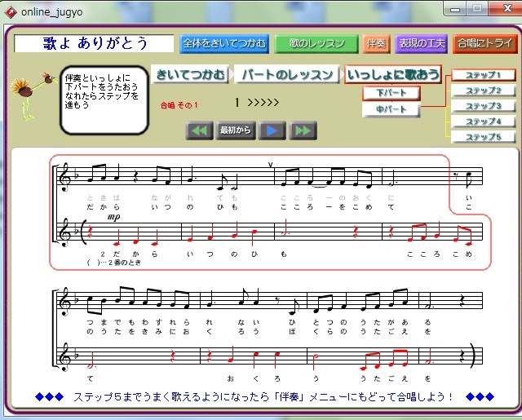This screenshot has height=420, width=522.
Task: Select ステップ1 button
Action: tap(484, 75)
